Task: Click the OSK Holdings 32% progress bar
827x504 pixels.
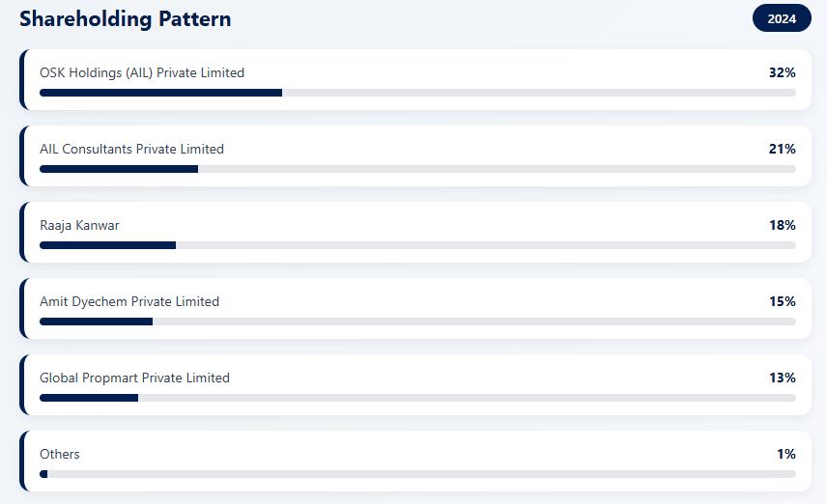Action: coord(417,93)
